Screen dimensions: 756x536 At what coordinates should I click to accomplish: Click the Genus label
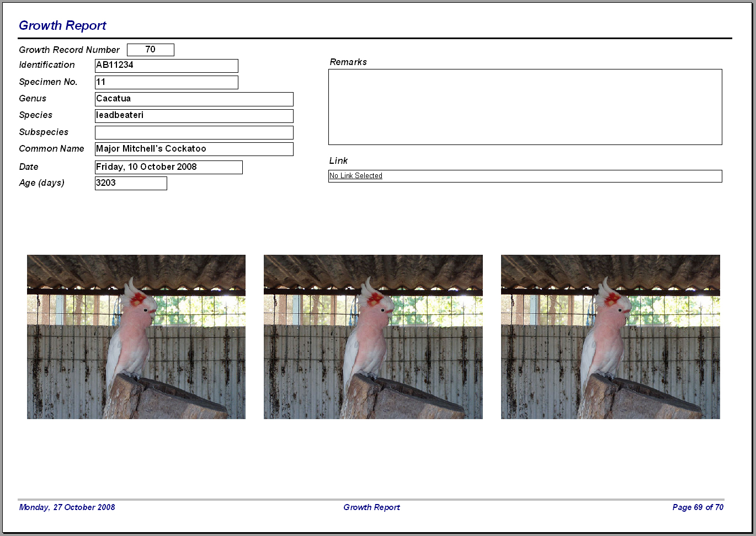[x=33, y=98]
